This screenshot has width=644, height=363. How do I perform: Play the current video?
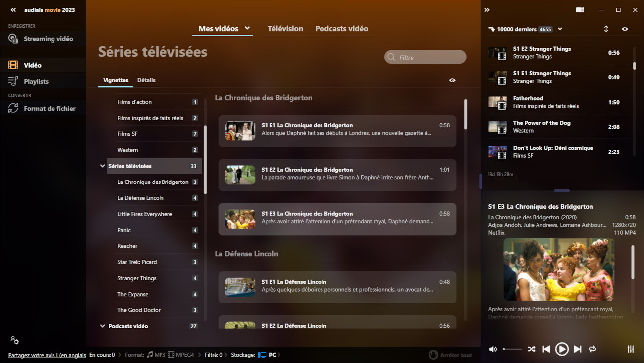click(x=562, y=349)
